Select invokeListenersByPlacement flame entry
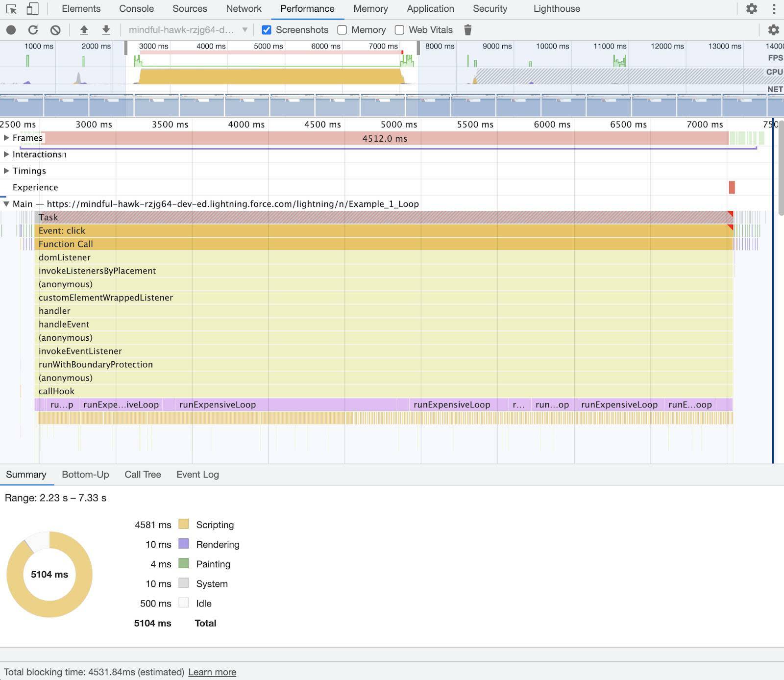 pyautogui.click(x=384, y=271)
